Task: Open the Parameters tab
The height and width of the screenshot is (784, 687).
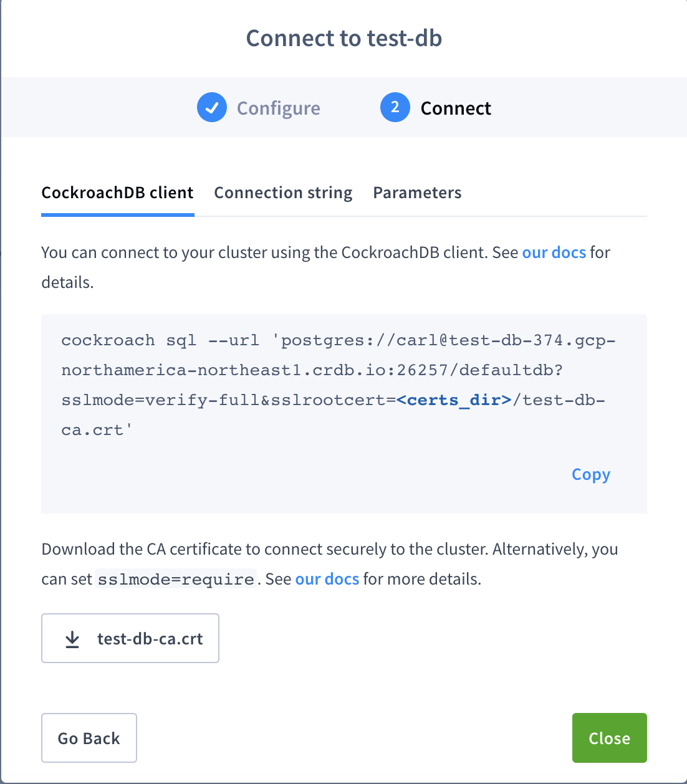Action: [x=417, y=193]
